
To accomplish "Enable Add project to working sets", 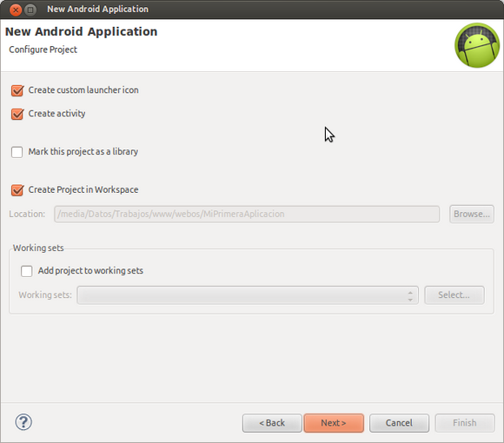I will tap(27, 271).
